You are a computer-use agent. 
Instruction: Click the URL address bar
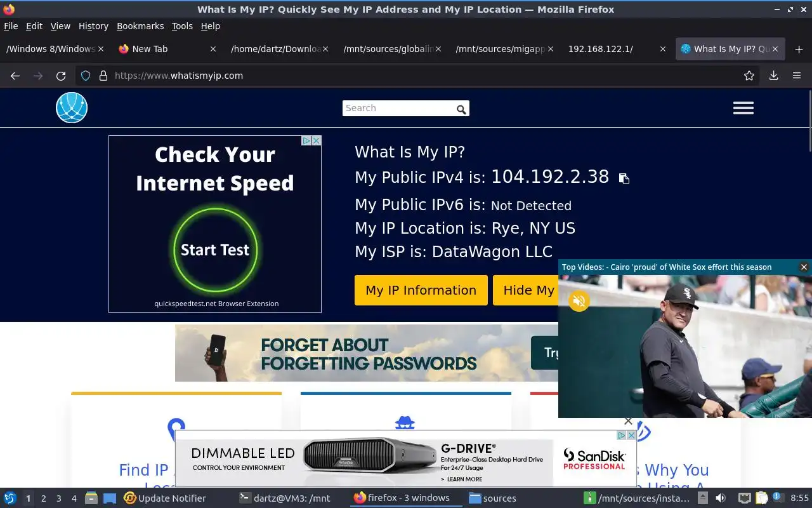(x=419, y=76)
